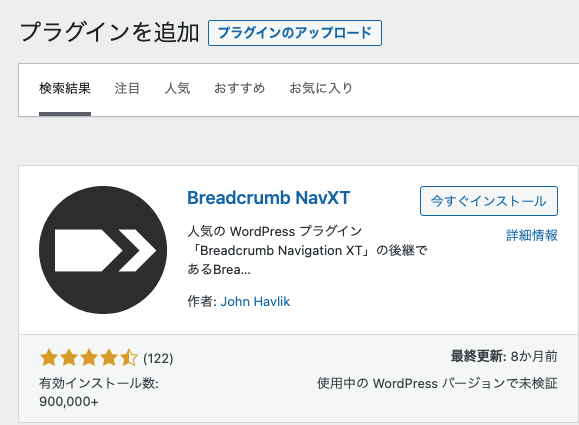Click the first gold rating star

pos(49,358)
